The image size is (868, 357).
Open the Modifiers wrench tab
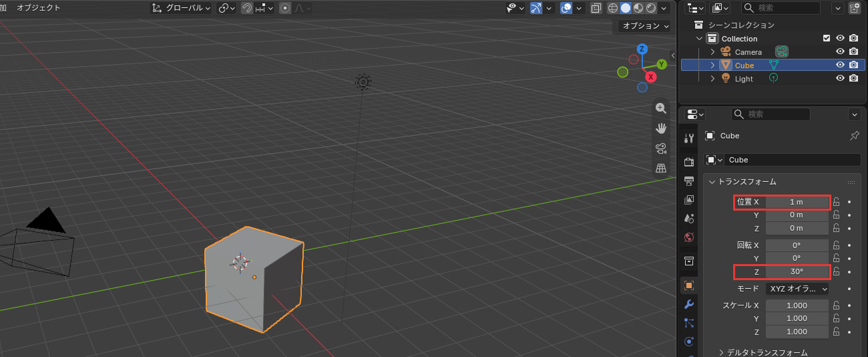point(689,304)
